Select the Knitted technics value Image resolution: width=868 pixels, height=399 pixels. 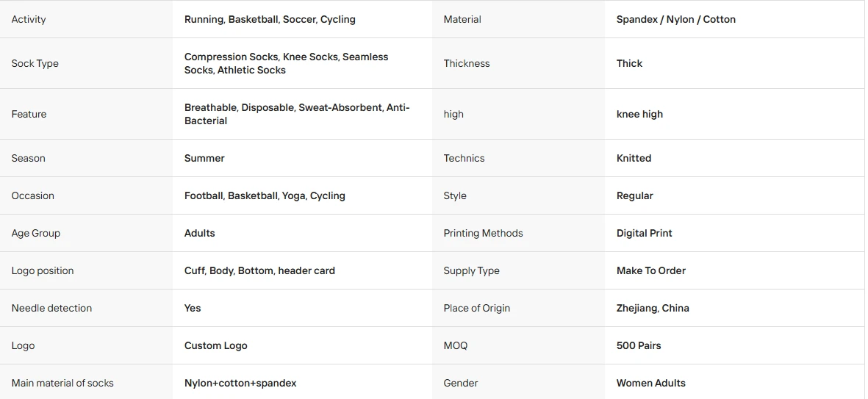(x=634, y=158)
